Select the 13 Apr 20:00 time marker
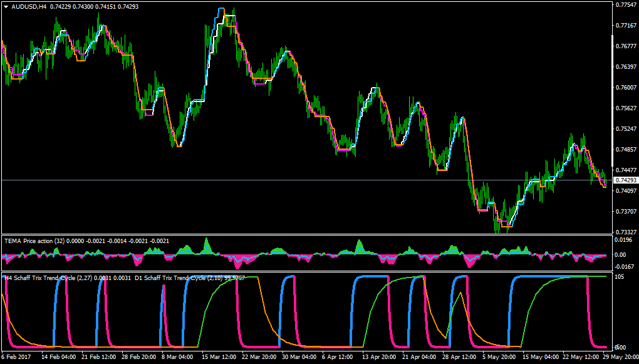Viewport: 639px width, 364px height. point(379,356)
